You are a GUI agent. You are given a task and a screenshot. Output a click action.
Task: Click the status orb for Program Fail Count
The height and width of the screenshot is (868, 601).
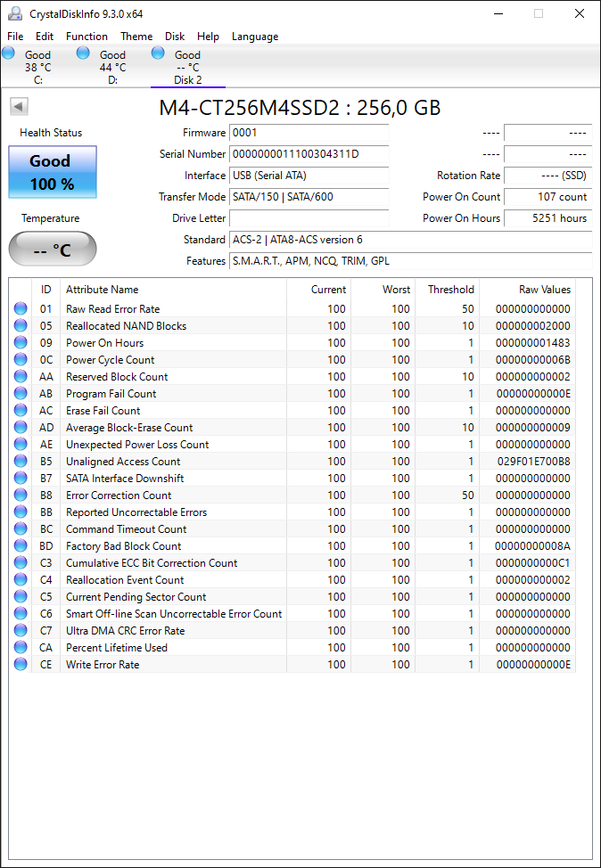tap(21, 394)
